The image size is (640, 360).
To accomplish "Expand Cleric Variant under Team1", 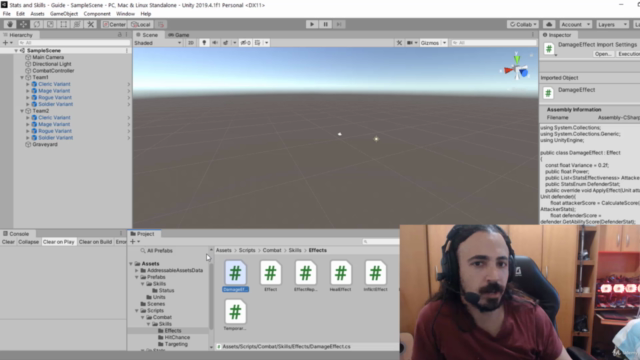I will point(28,84).
